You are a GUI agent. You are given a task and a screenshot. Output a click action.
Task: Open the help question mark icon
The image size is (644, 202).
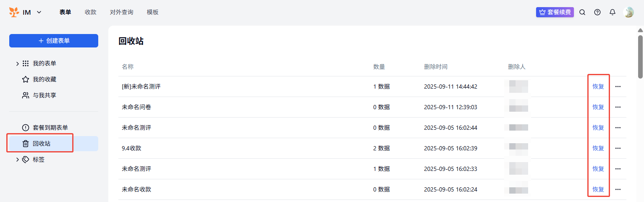[597, 12]
